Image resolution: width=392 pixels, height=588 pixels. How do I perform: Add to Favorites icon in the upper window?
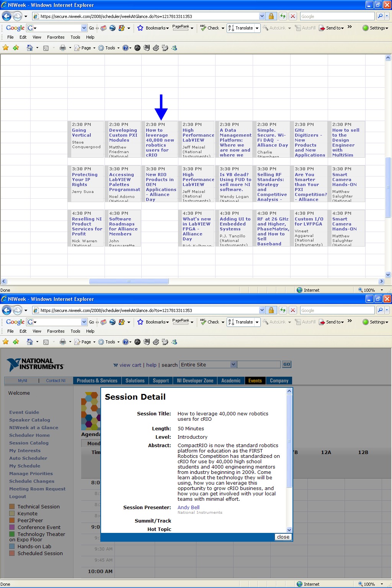16,48
